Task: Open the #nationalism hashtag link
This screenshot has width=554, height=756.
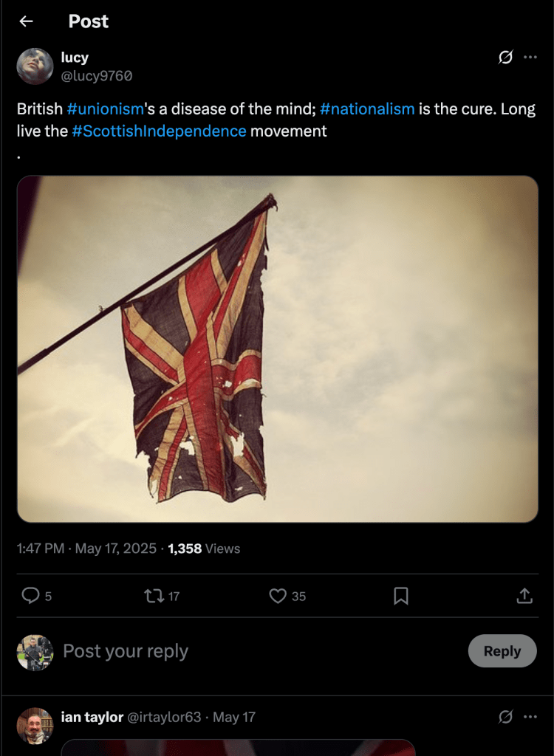Action: click(367, 109)
